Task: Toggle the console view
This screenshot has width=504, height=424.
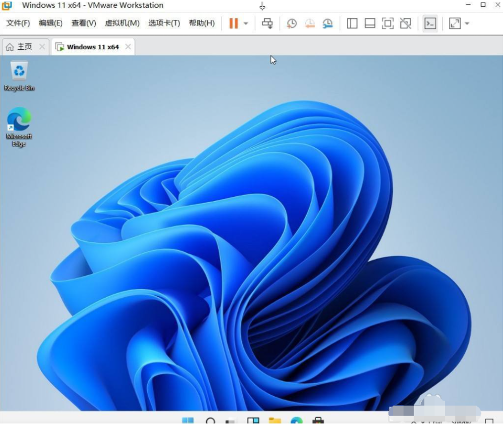Action: [x=430, y=23]
